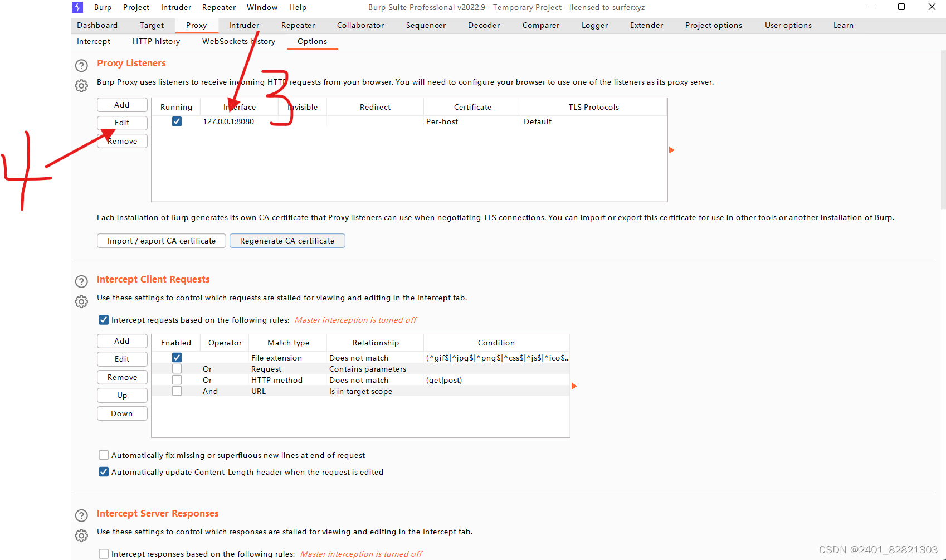The height and width of the screenshot is (560, 946).
Task: Switch to the Intercept sub-tab
Action: (x=94, y=41)
